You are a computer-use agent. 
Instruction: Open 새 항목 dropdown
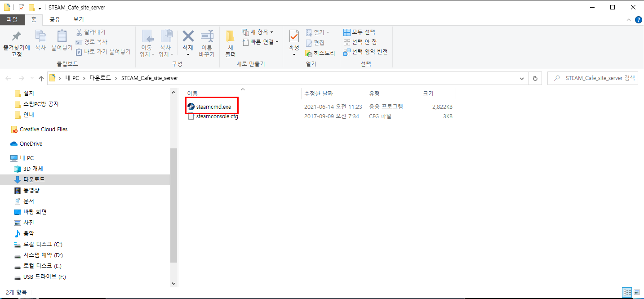click(258, 32)
